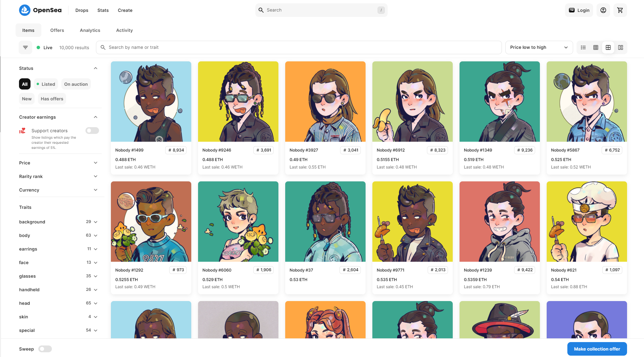This screenshot has height=357, width=644.
Task: Select the Items tab
Action: coord(28,30)
